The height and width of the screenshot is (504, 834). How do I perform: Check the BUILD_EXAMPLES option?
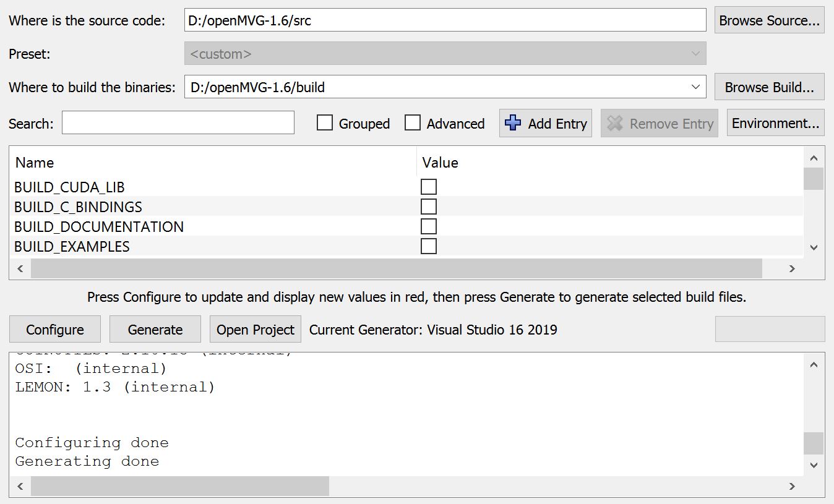[x=429, y=246]
